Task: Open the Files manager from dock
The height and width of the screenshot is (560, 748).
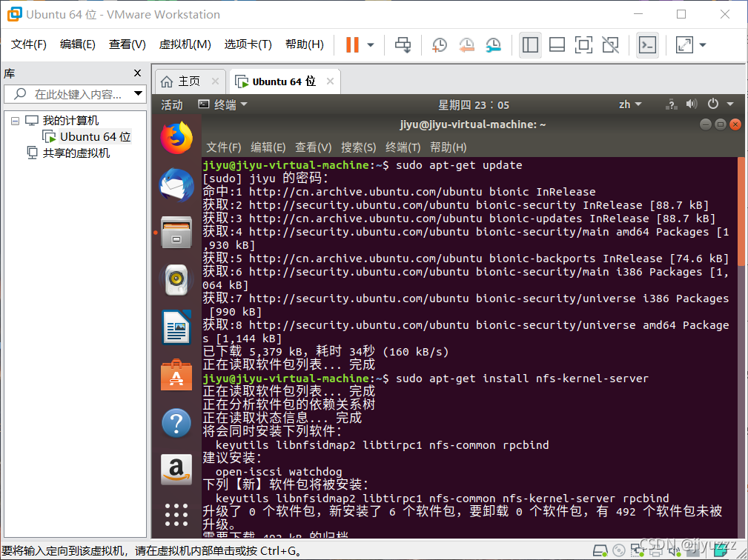Action: coord(176,232)
